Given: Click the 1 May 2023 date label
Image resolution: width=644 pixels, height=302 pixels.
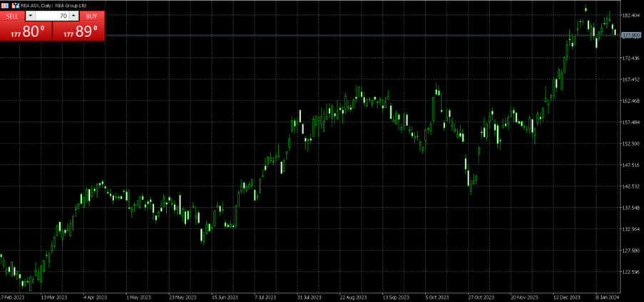Looking at the screenshot, I should click(x=138, y=297).
